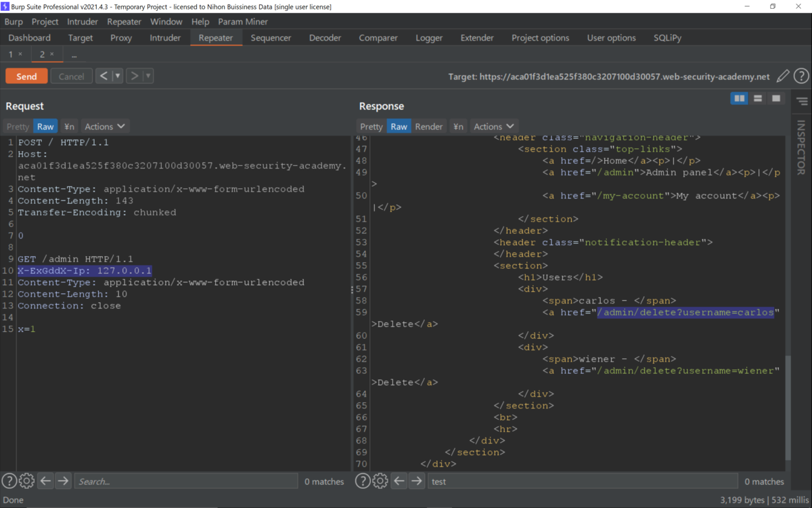Switch to the Intruder tool tab

pyautogui.click(x=165, y=38)
